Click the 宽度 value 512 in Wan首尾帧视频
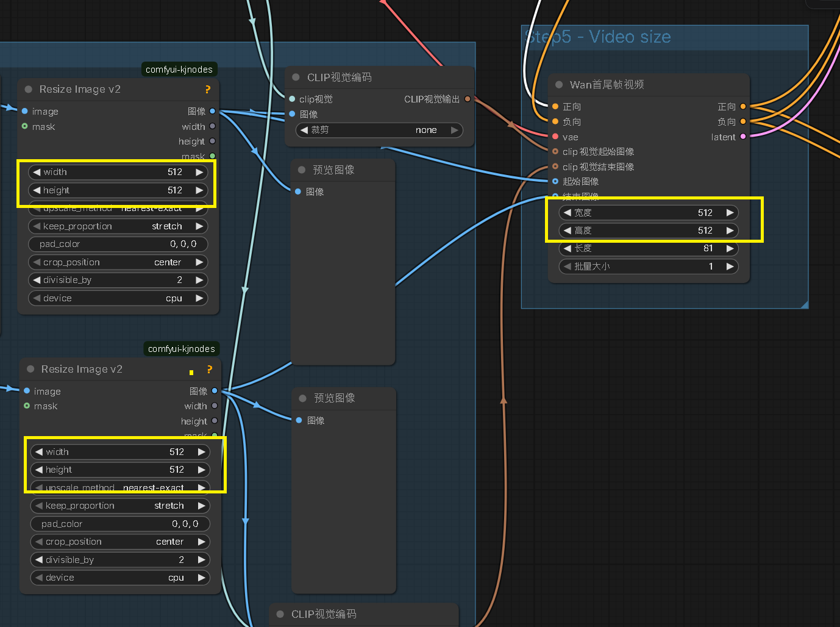Image resolution: width=840 pixels, height=627 pixels. coord(705,213)
